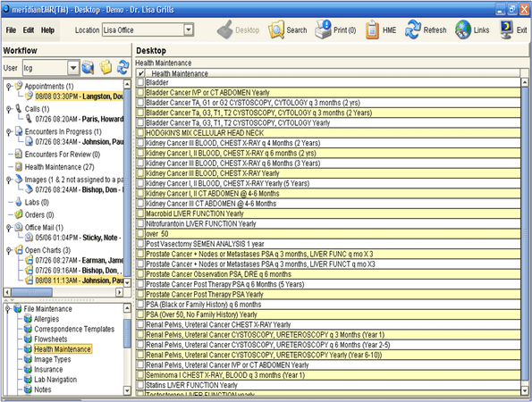Collapse the Open Charts (3) tree node
532x402 pixels.
coord(9,250)
